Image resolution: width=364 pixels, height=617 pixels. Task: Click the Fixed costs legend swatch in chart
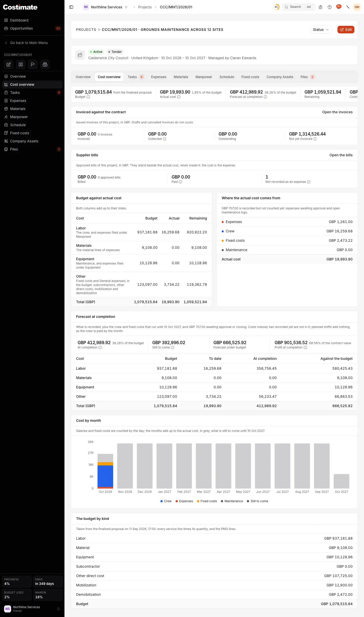(x=198, y=501)
